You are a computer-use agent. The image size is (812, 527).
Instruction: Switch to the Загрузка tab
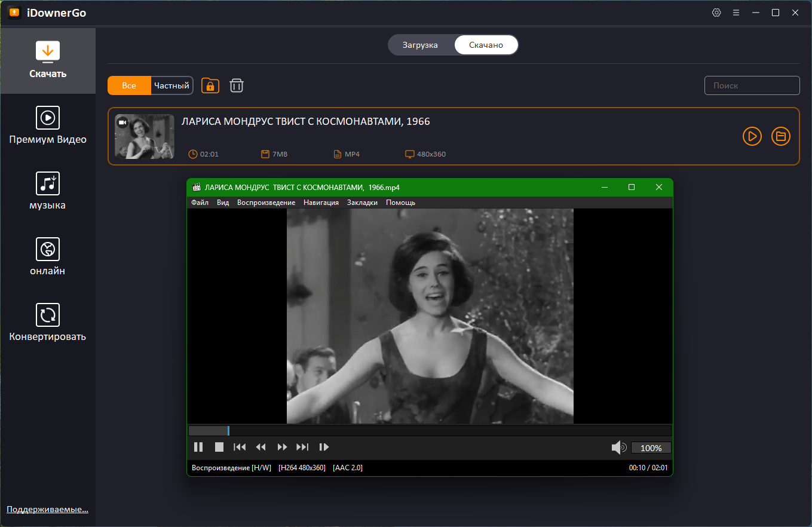point(420,45)
